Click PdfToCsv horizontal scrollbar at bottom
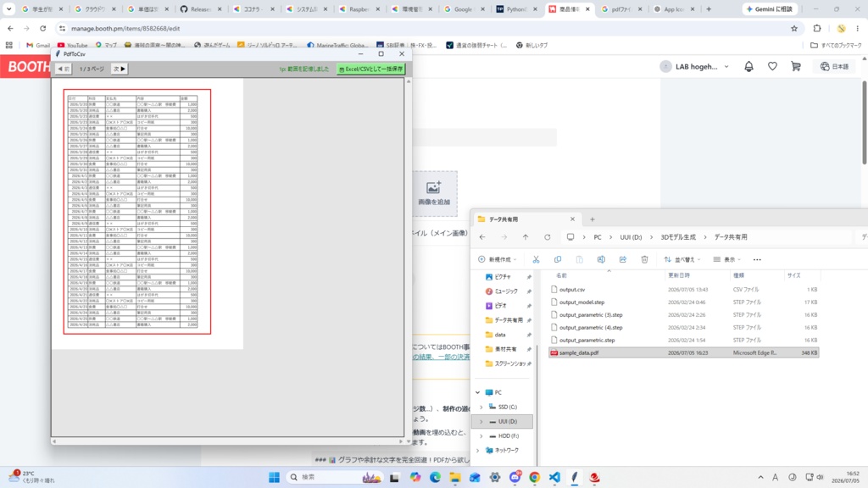868x488 pixels. tap(227, 441)
